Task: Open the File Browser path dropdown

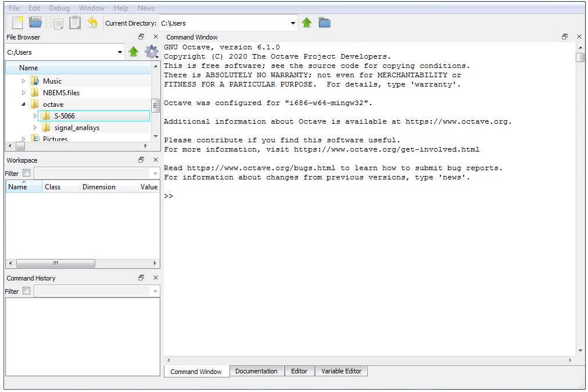Action: point(120,52)
